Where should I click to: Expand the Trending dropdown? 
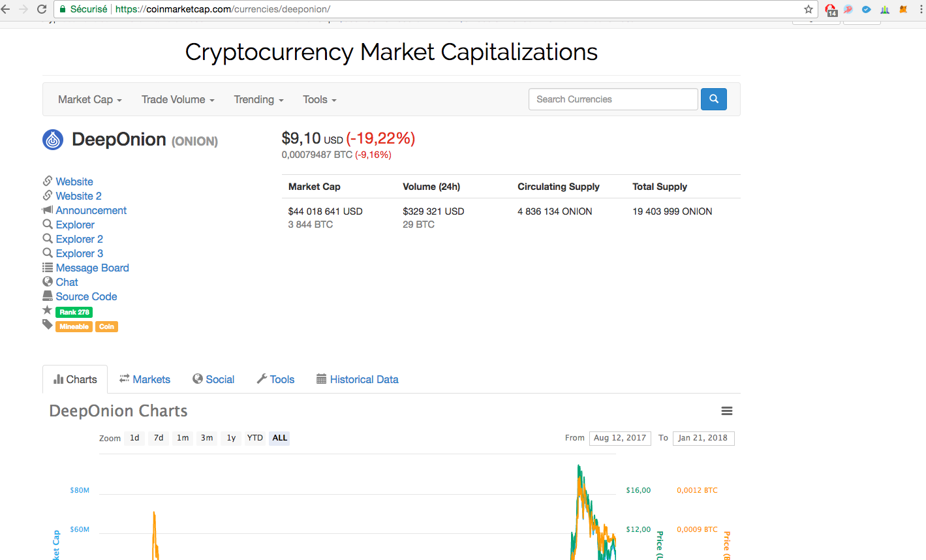pyautogui.click(x=259, y=99)
